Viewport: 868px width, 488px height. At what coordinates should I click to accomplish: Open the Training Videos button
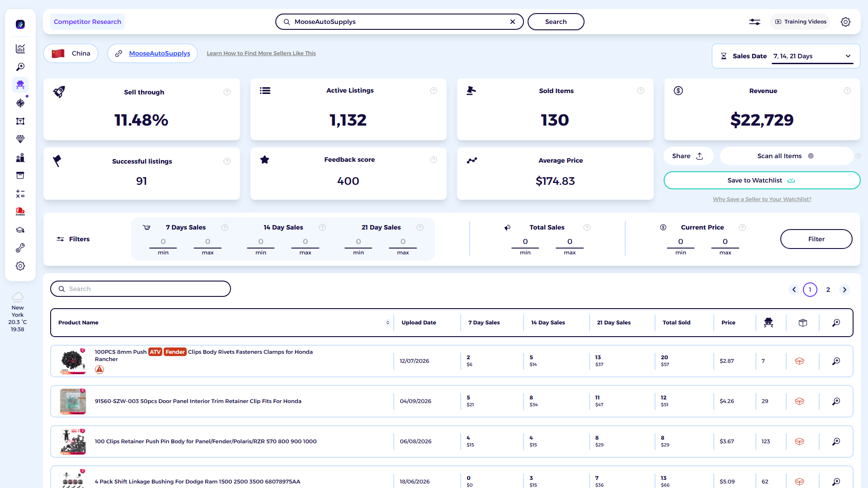pyautogui.click(x=801, y=22)
